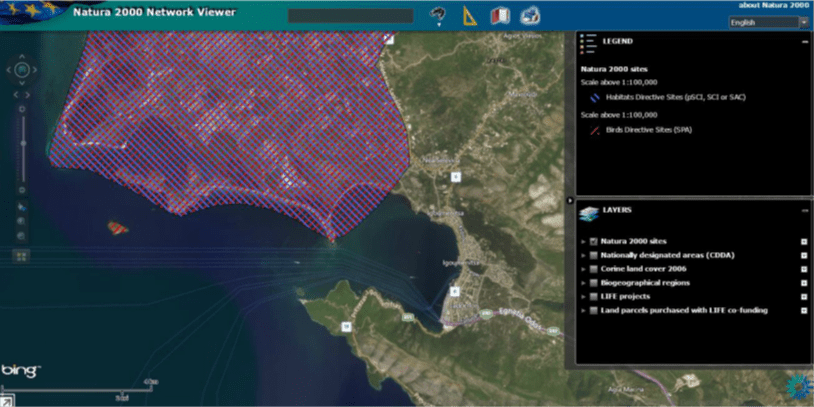Select the yellow triangle measure tool
The height and width of the screenshot is (407, 814).
coord(469,16)
